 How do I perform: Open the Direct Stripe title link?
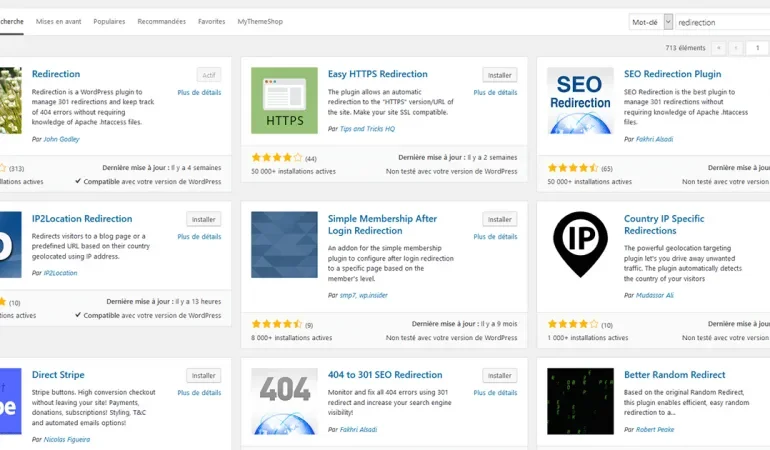(x=58, y=375)
